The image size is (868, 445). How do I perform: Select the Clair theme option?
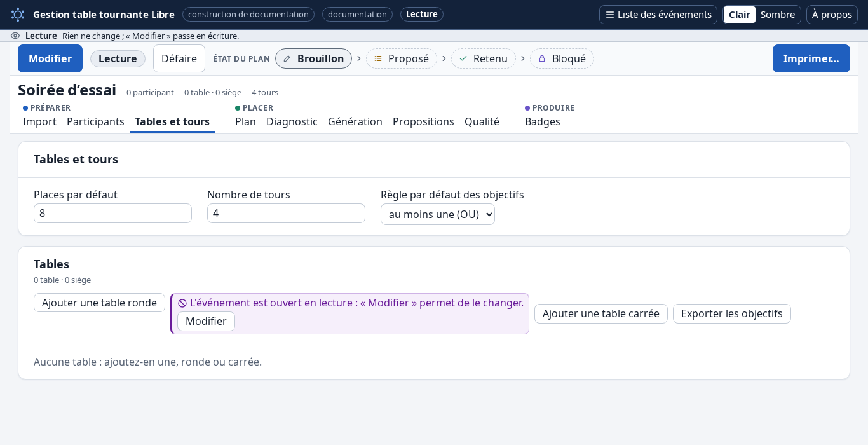[740, 15]
